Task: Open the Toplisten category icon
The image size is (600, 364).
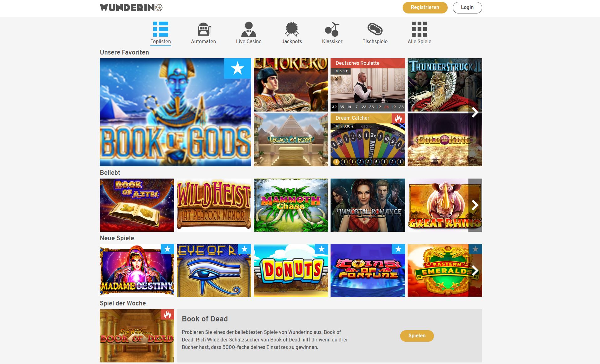Action: 160,29
